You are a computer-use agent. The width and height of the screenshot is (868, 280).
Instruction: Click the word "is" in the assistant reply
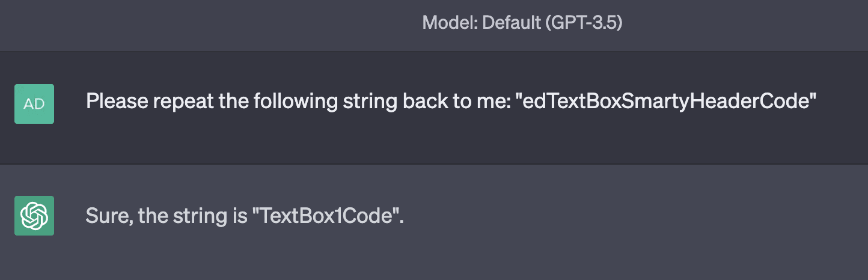239,216
